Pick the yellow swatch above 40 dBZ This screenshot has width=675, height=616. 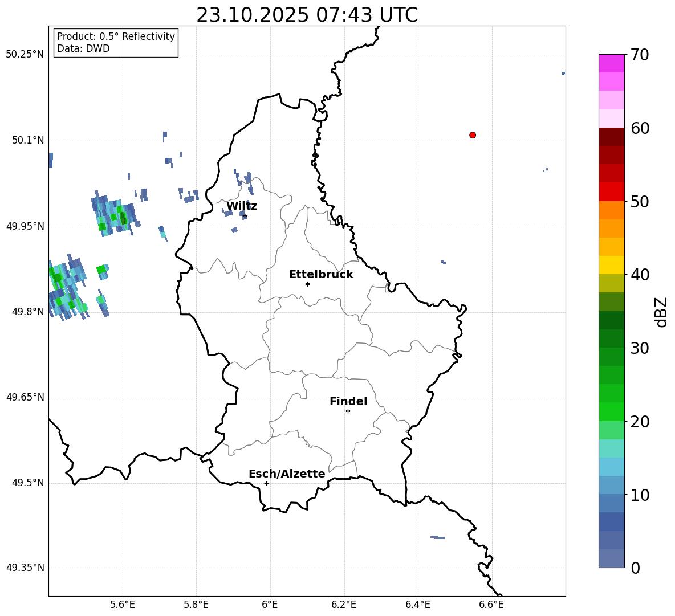click(x=612, y=265)
